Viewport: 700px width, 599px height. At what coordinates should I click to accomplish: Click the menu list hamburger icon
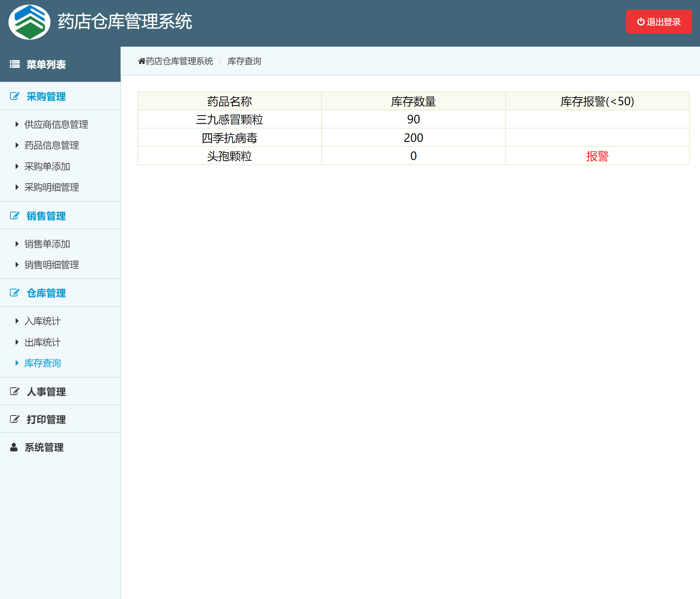point(15,64)
